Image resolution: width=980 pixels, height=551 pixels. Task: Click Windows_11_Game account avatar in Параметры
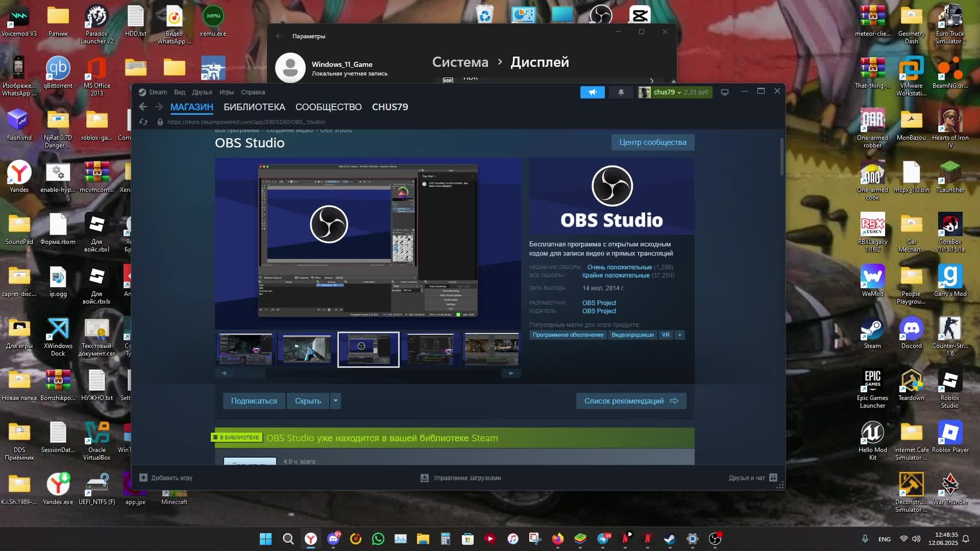click(x=290, y=67)
